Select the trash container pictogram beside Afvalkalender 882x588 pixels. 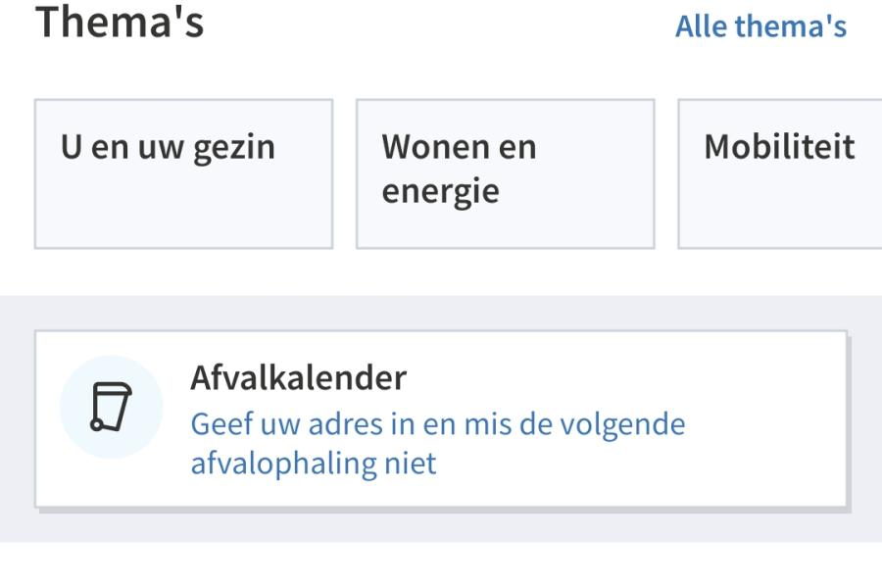click(x=111, y=405)
